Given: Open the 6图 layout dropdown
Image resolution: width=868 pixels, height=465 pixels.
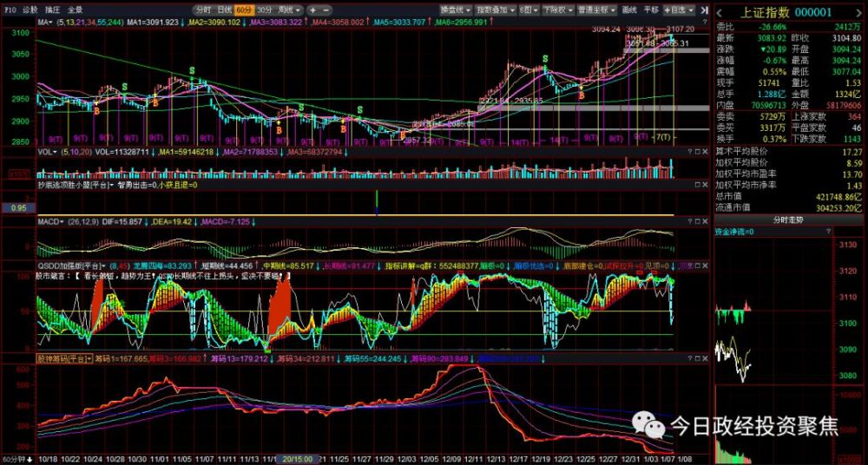Looking at the screenshot, I should 529,10.
